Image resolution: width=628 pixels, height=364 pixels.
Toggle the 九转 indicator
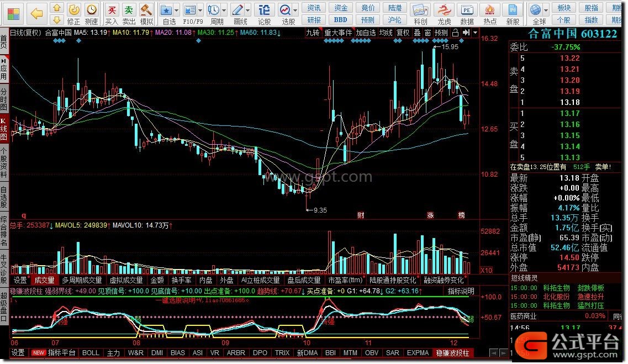[x=313, y=33]
